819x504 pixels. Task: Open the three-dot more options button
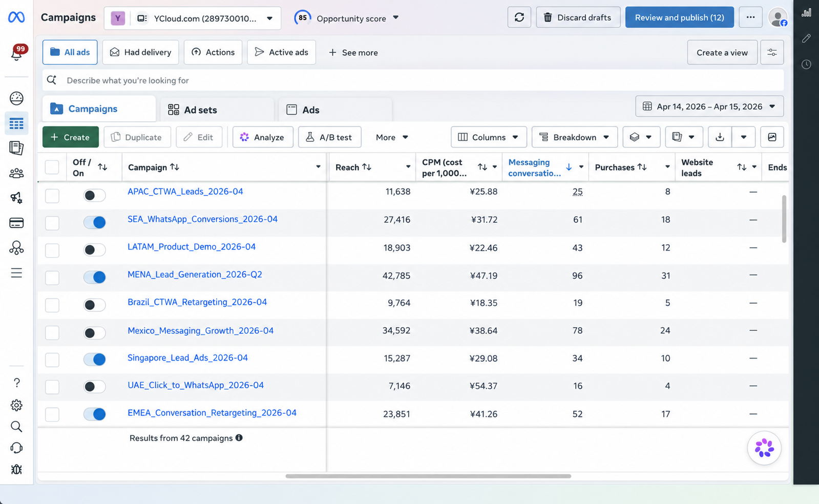pyautogui.click(x=750, y=17)
